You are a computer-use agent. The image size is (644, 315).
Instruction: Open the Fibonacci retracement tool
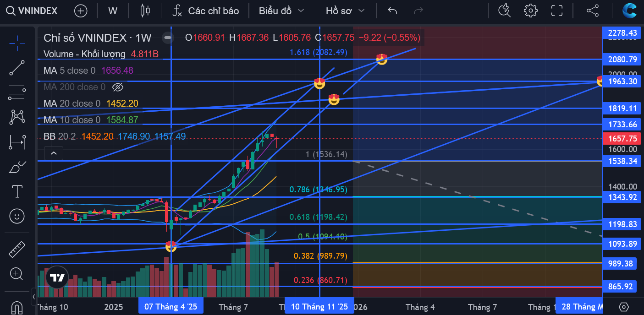point(17,92)
